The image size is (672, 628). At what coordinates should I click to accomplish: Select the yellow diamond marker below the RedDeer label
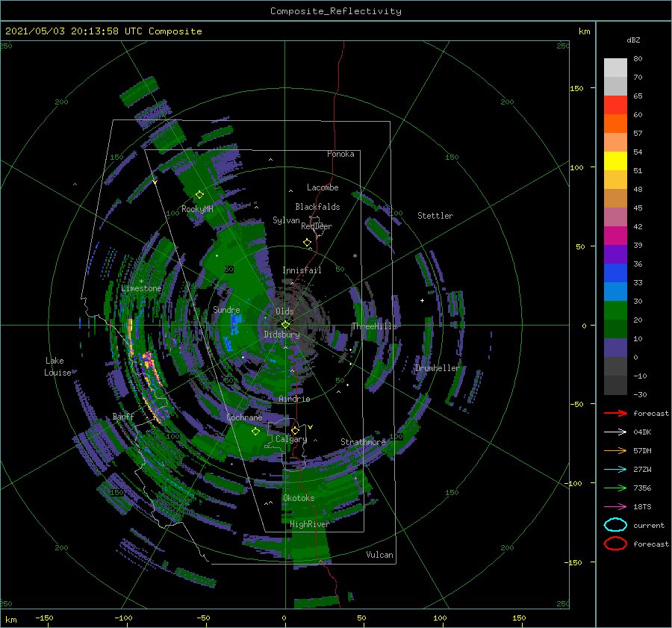[308, 243]
